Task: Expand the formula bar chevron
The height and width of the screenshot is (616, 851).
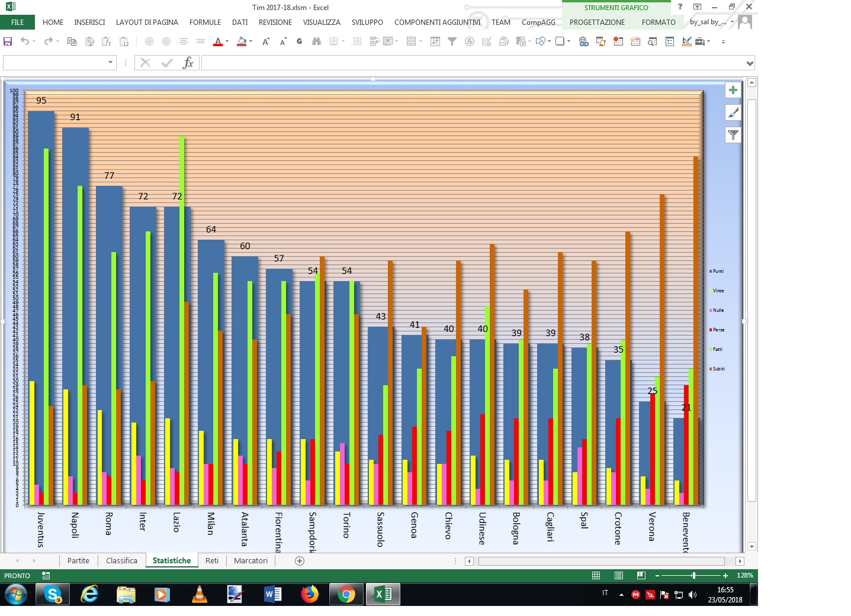Action: coord(750,63)
